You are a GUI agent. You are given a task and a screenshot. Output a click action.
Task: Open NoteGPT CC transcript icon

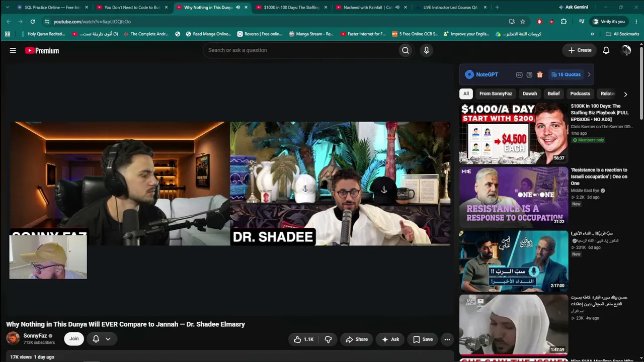coord(519,74)
